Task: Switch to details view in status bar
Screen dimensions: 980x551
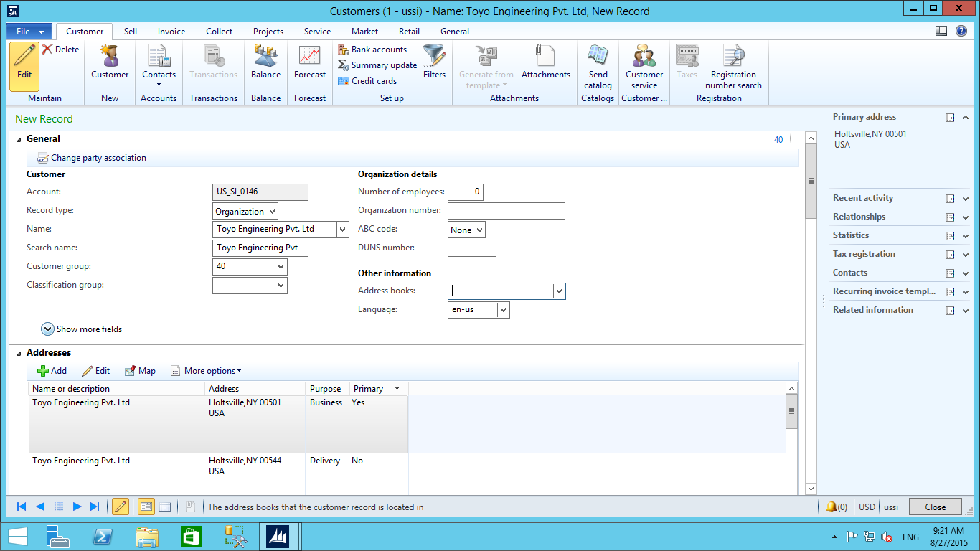Action: coord(146,507)
